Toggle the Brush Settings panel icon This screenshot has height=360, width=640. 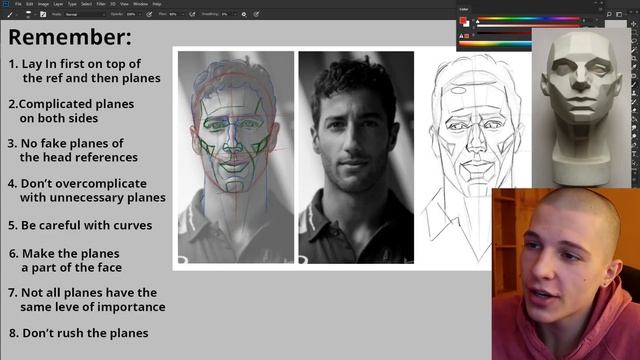click(43, 14)
